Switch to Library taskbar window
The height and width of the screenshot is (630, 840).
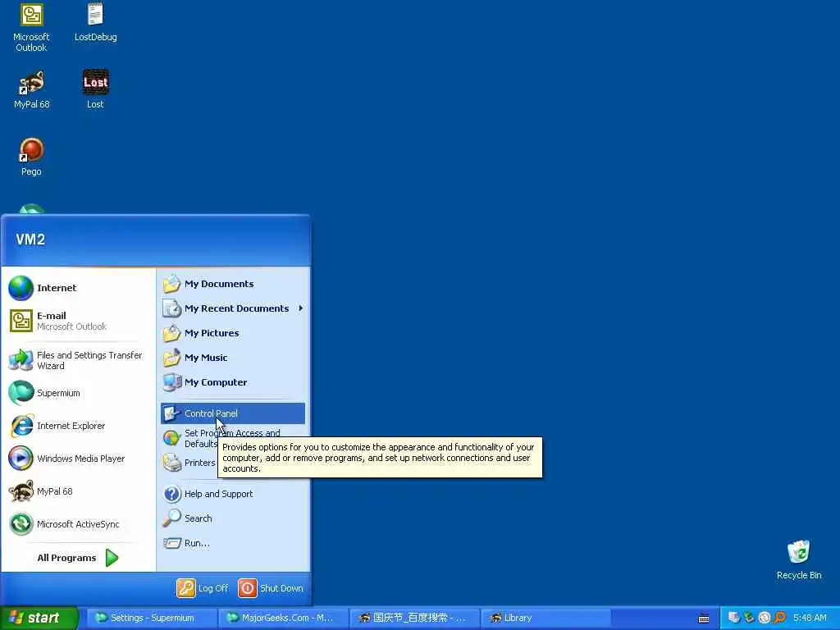(546, 619)
